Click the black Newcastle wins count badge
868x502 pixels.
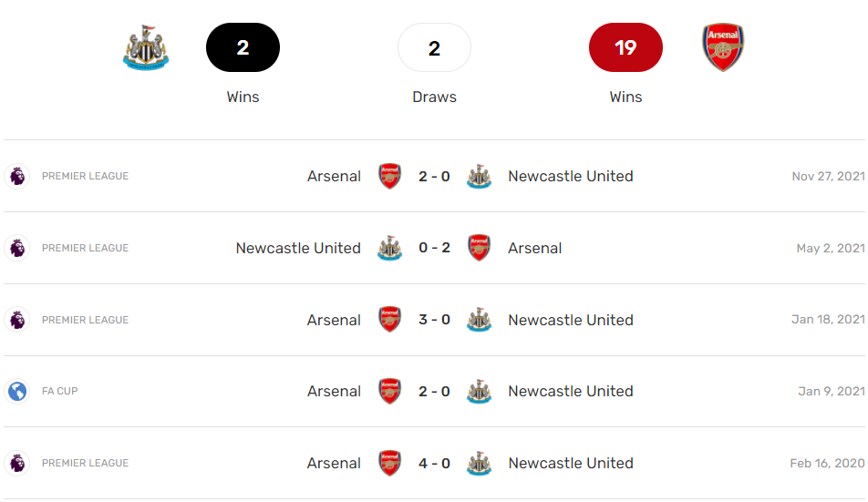tap(243, 47)
